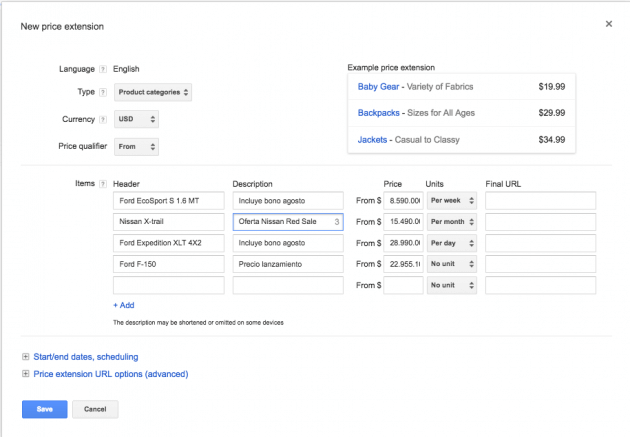Viewport: 630px width, 437px height.
Task: Click the 15.490.0 price field
Action: (x=403, y=222)
